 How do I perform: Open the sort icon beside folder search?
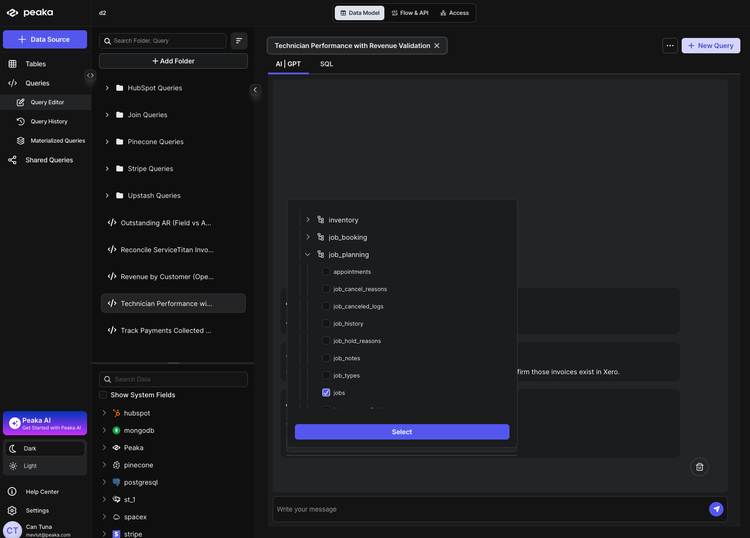coord(239,41)
